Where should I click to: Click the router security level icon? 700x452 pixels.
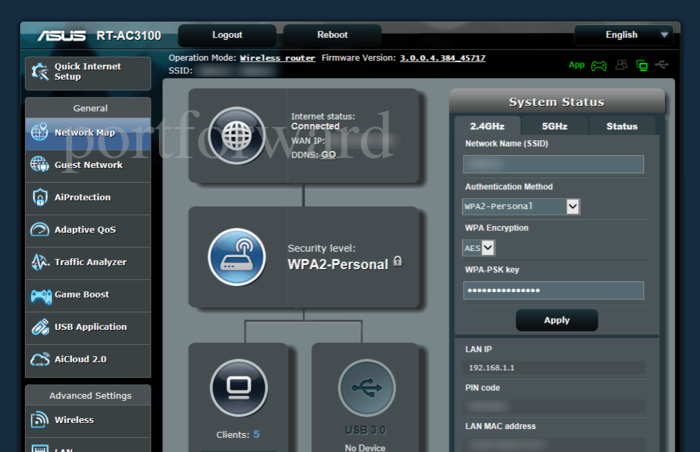pyautogui.click(x=237, y=257)
